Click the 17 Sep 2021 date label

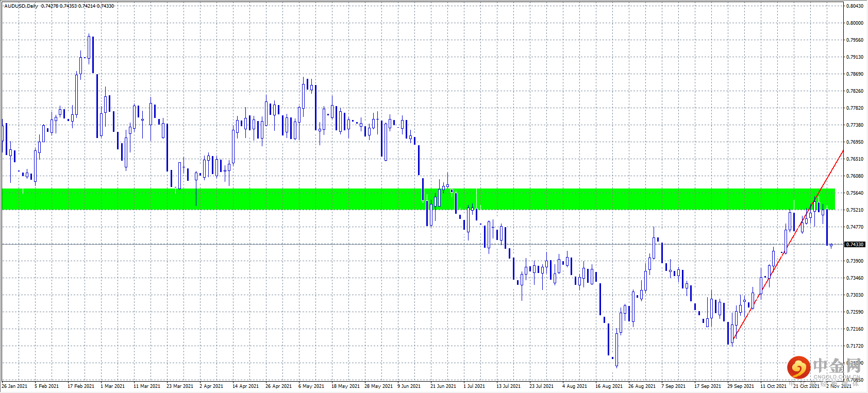coord(708,386)
